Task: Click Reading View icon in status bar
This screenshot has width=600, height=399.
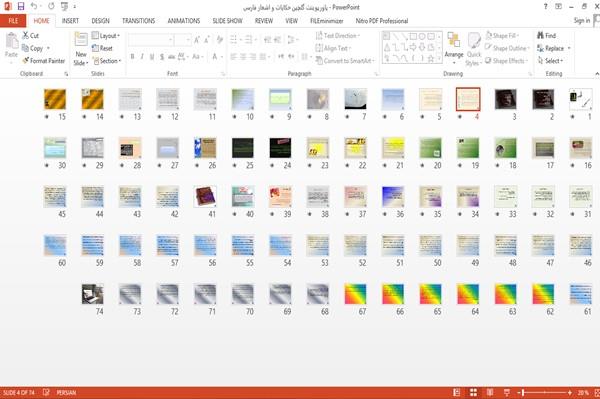Action: coord(490,392)
